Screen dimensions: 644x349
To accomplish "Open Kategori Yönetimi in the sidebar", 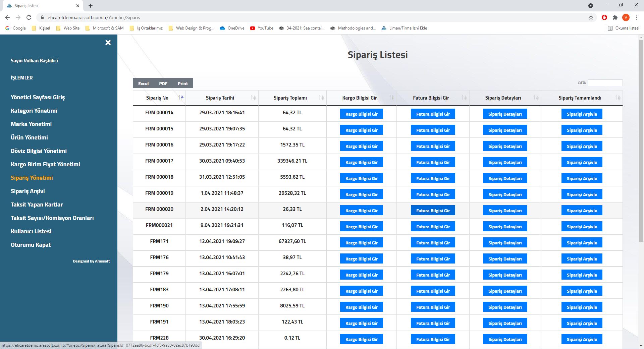I will click(34, 111).
